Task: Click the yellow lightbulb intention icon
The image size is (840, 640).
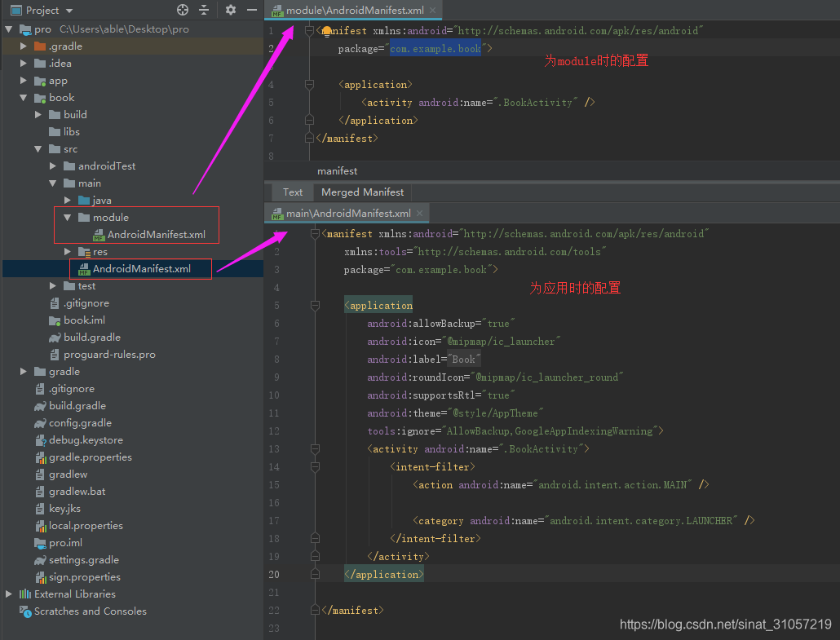Action: coord(327,32)
